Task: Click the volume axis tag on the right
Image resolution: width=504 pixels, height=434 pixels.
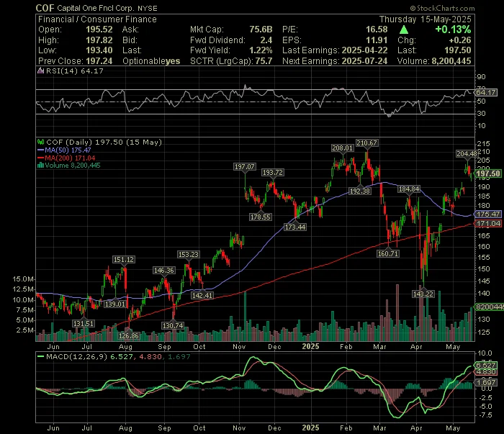Action: coord(489,307)
